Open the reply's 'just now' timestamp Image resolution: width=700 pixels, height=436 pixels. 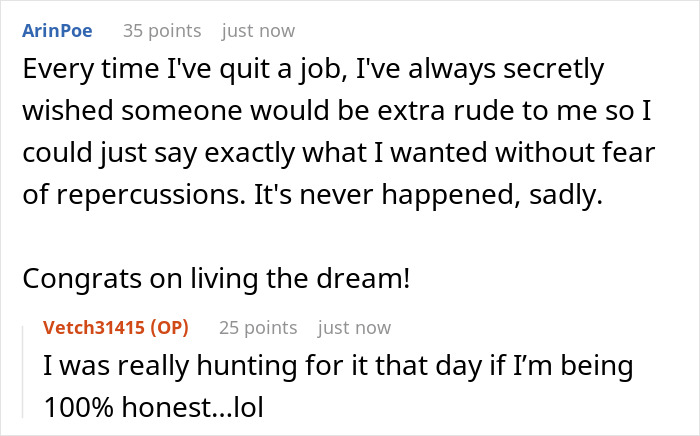click(x=354, y=328)
